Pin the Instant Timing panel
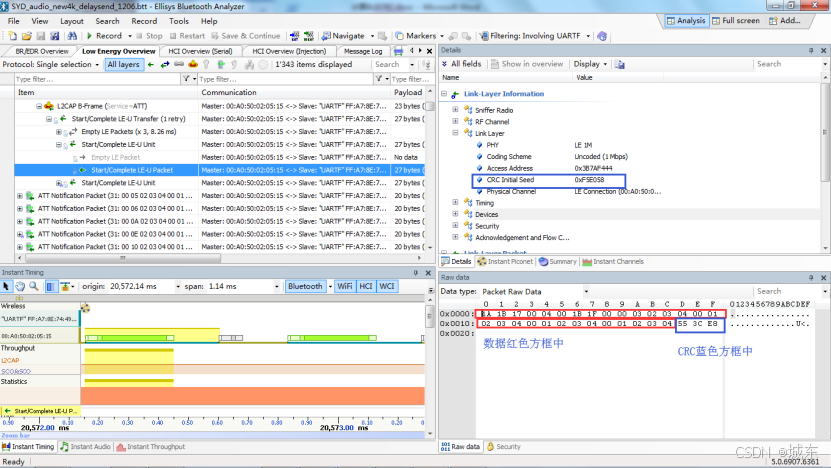 pyautogui.click(x=416, y=272)
